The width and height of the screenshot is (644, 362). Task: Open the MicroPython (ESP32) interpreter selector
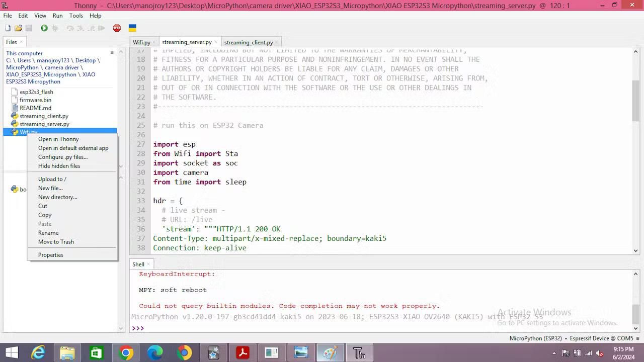(x=537, y=338)
